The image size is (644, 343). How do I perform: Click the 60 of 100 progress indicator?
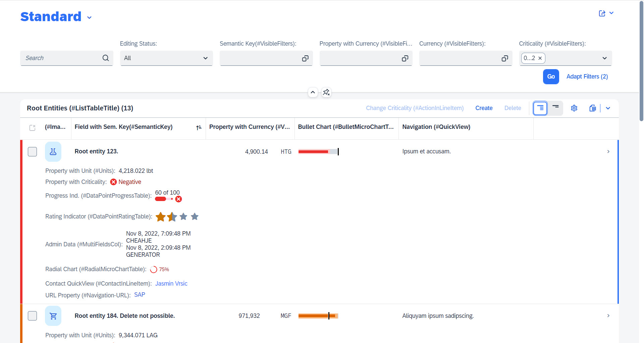pos(168,196)
